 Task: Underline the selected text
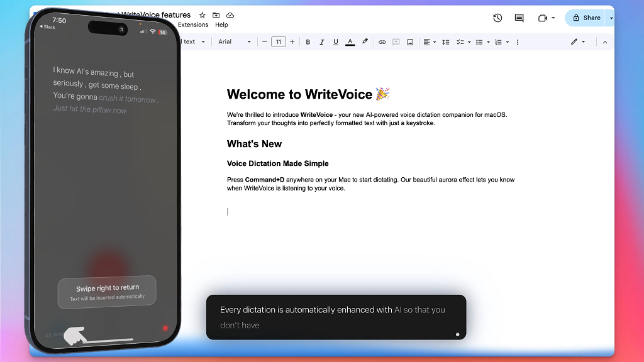335,41
